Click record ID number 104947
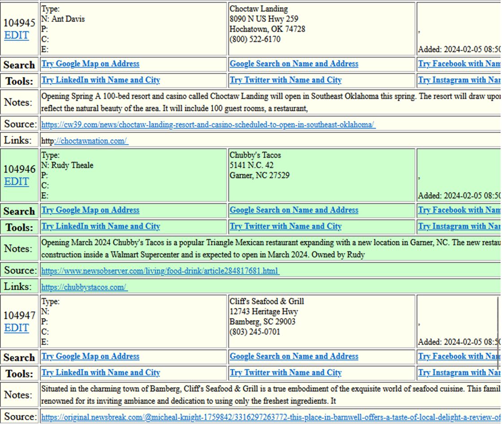The image size is (504, 424). (19, 316)
